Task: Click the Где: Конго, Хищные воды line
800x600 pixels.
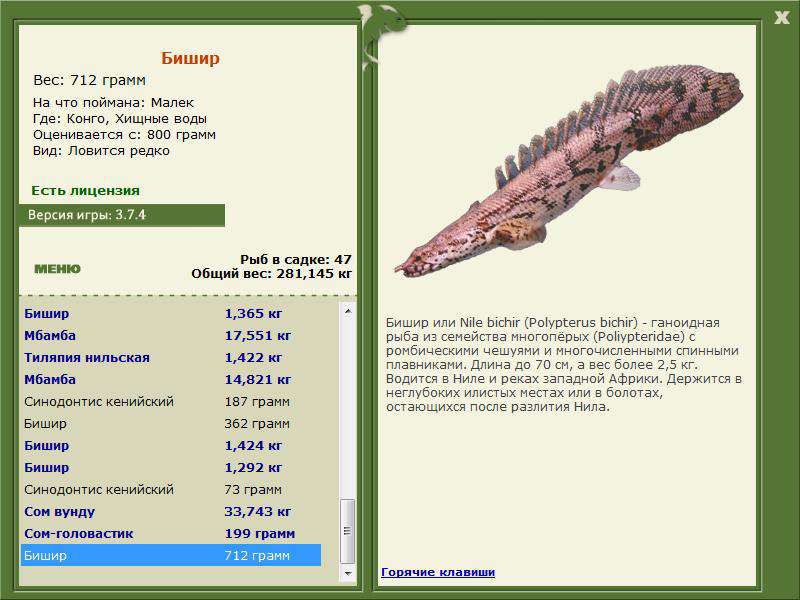Action: pyautogui.click(x=120, y=118)
